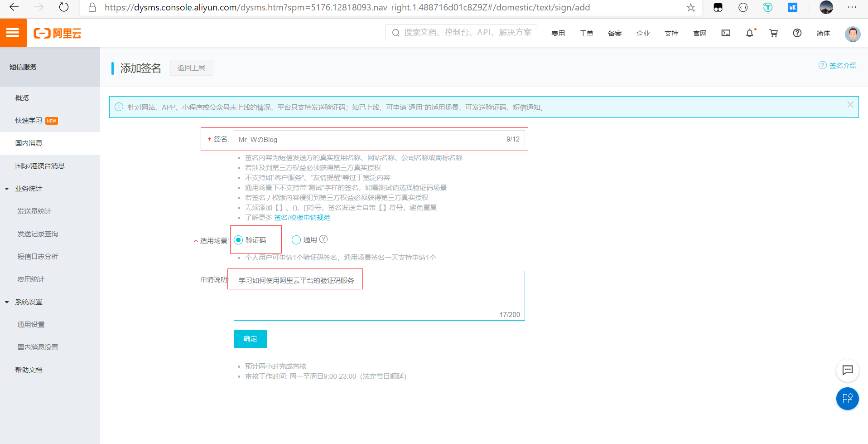Image resolution: width=868 pixels, height=444 pixels.
Task: Select the 验证码 radio button
Action: [x=238, y=240]
